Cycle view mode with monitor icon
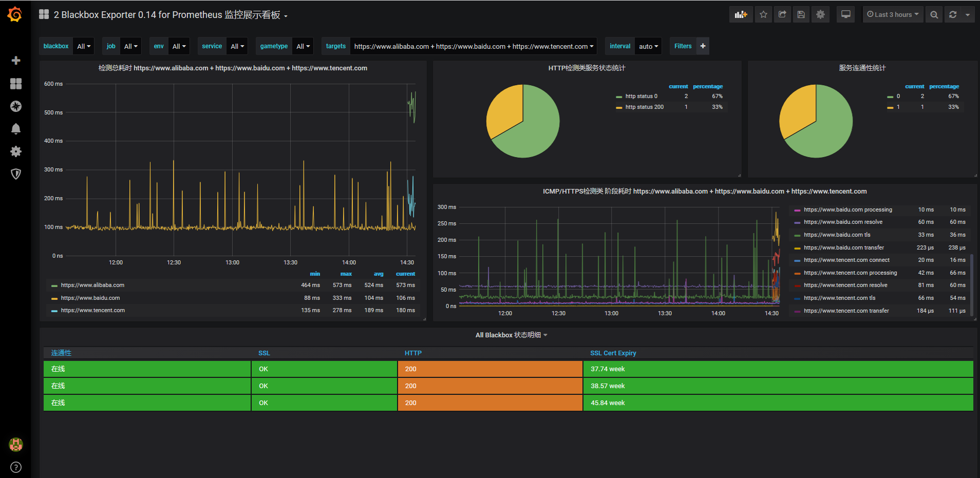The image size is (980, 478). coord(845,14)
